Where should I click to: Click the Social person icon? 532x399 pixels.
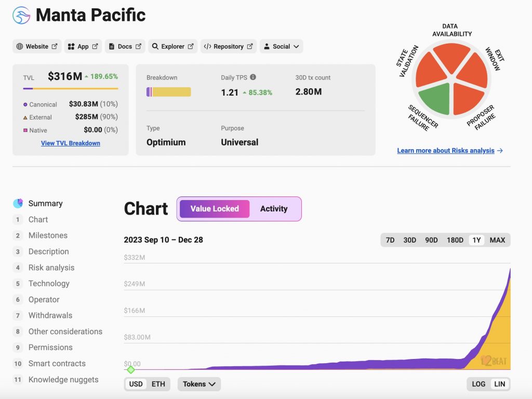pyautogui.click(x=267, y=46)
